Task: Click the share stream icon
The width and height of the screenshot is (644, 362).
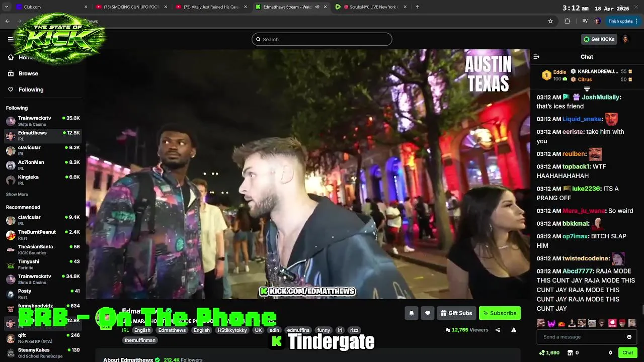Action: point(498,330)
